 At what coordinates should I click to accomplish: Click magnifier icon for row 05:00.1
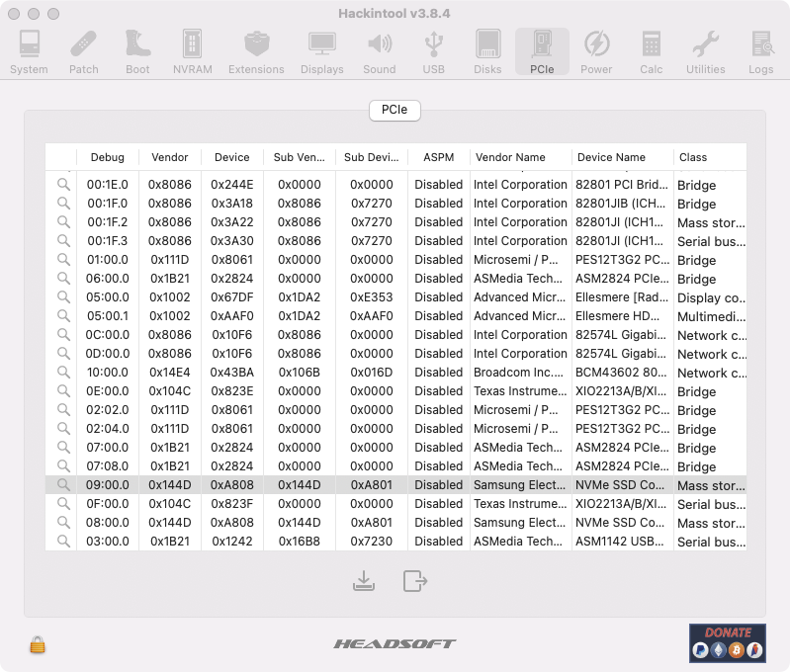tap(63, 316)
